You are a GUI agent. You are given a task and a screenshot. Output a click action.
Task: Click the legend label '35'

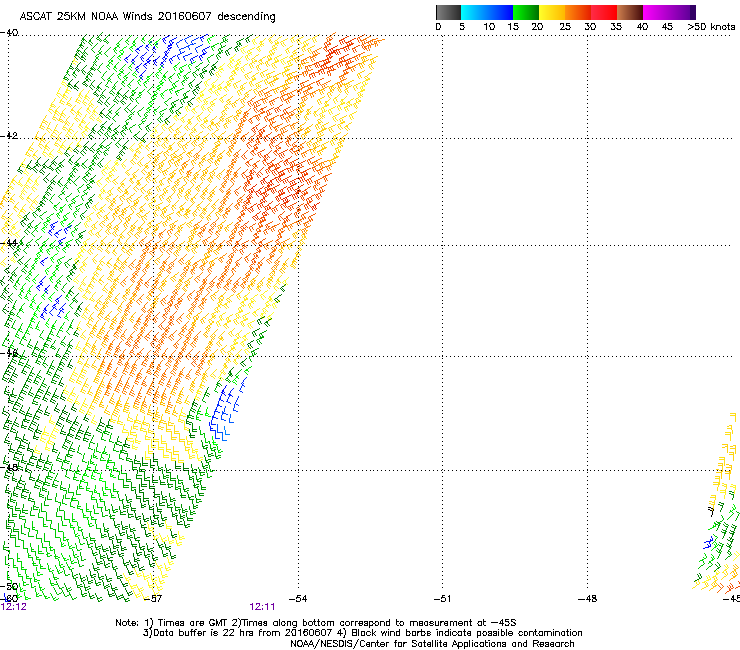[616, 27]
